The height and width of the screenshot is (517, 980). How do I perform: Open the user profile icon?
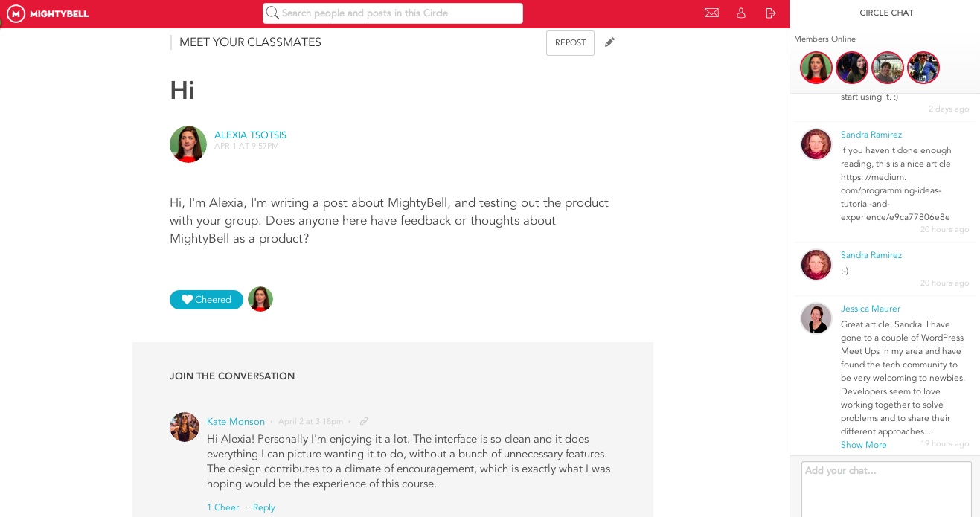click(741, 13)
